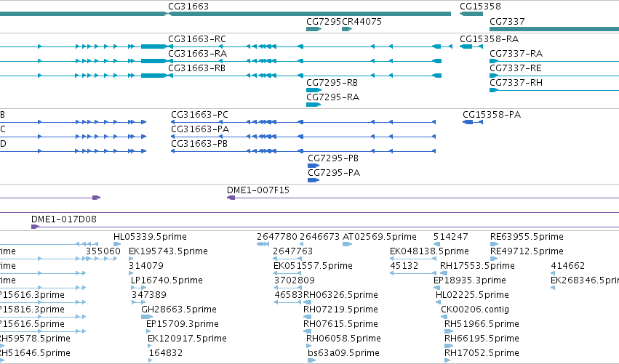
Task: Select transcript CG7337-RA
Action: pyautogui.click(x=516, y=54)
